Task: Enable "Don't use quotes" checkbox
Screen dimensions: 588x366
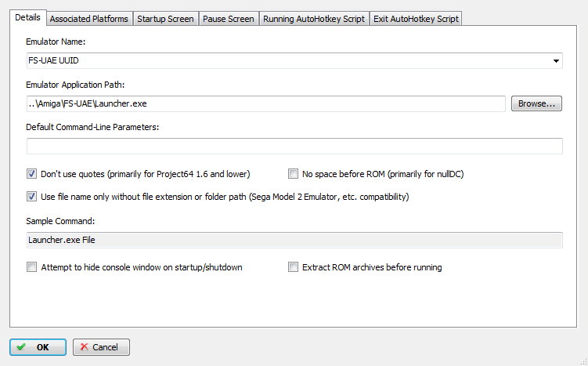Action: click(x=31, y=174)
